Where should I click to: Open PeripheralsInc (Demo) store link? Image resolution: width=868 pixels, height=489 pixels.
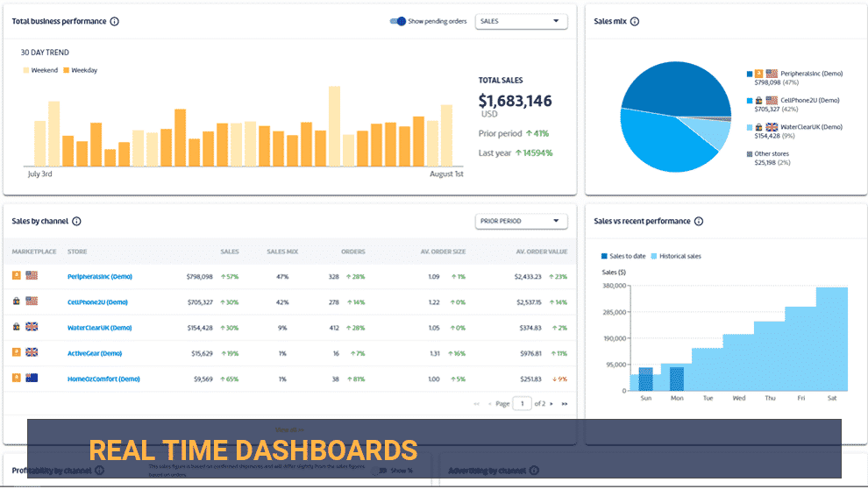[100, 277]
